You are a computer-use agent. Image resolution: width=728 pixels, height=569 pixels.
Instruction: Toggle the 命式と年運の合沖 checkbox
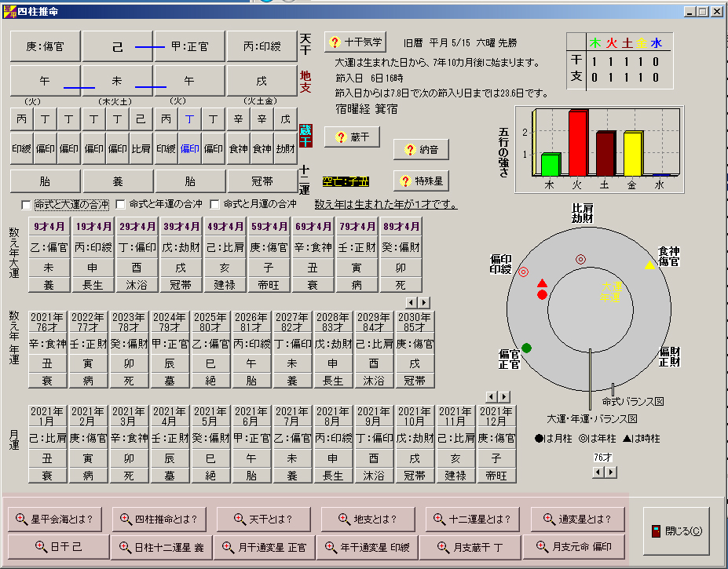tap(121, 204)
